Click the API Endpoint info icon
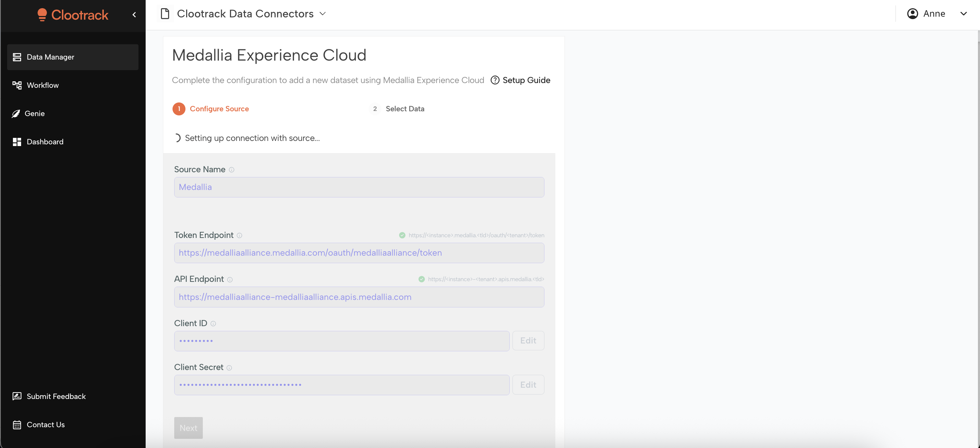 [230, 280]
